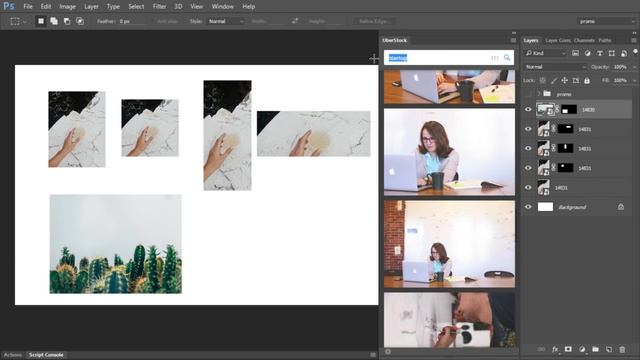Open the Window menu
The width and height of the screenshot is (640, 360).
[222, 7]
